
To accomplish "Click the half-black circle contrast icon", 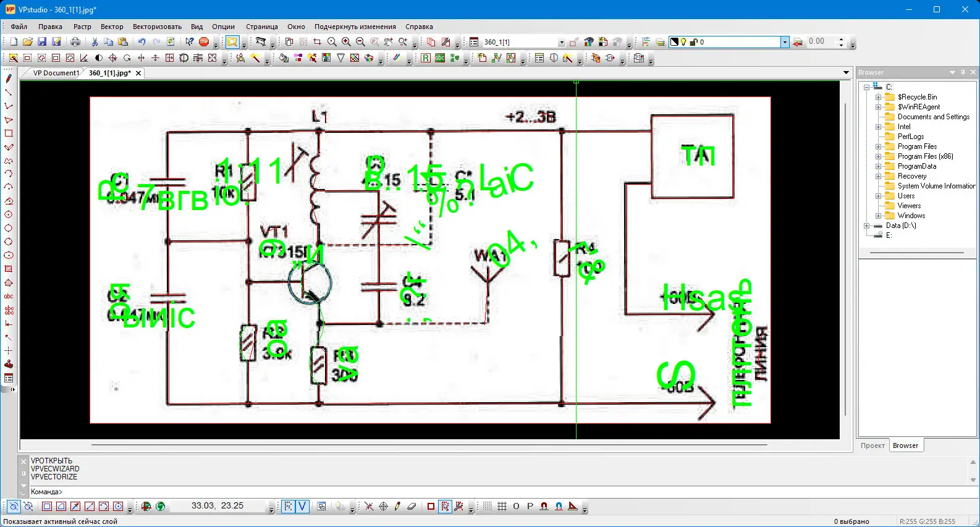I will pyautogui.click(x=99, y=58).
